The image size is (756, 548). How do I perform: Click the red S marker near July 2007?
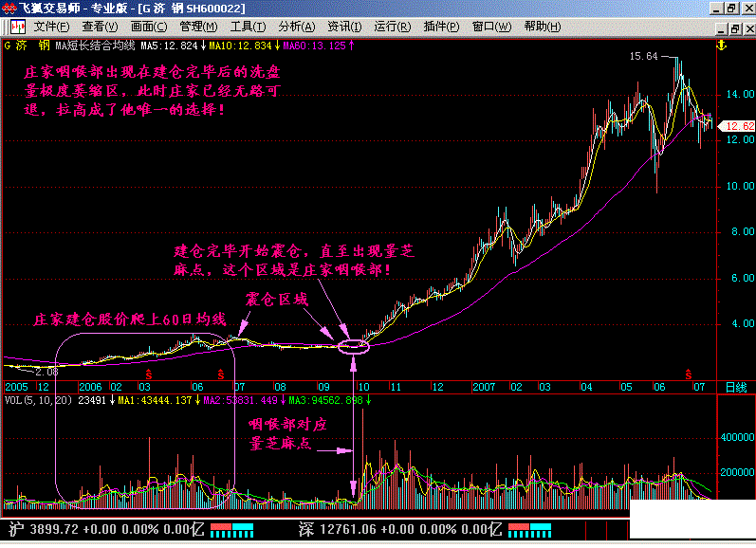point(689,374)
